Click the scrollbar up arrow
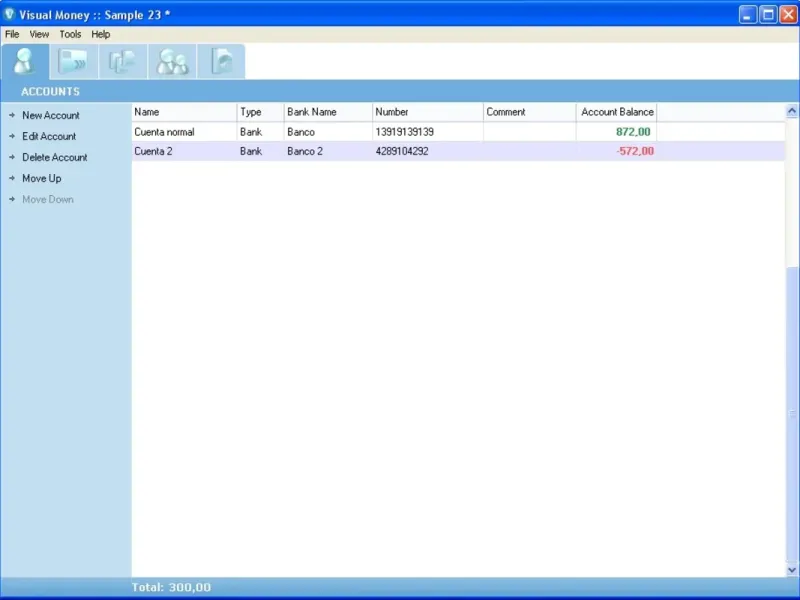 792,111
